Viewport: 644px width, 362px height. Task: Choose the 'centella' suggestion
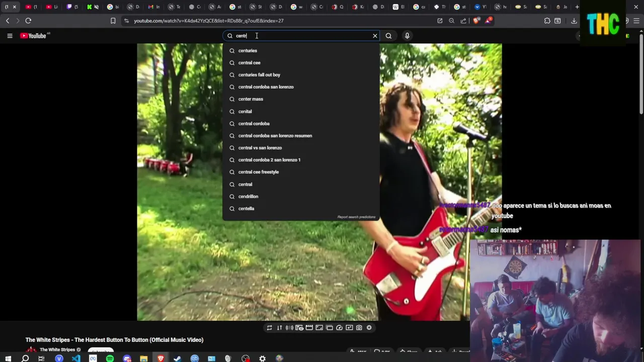[x=301, y=208]
